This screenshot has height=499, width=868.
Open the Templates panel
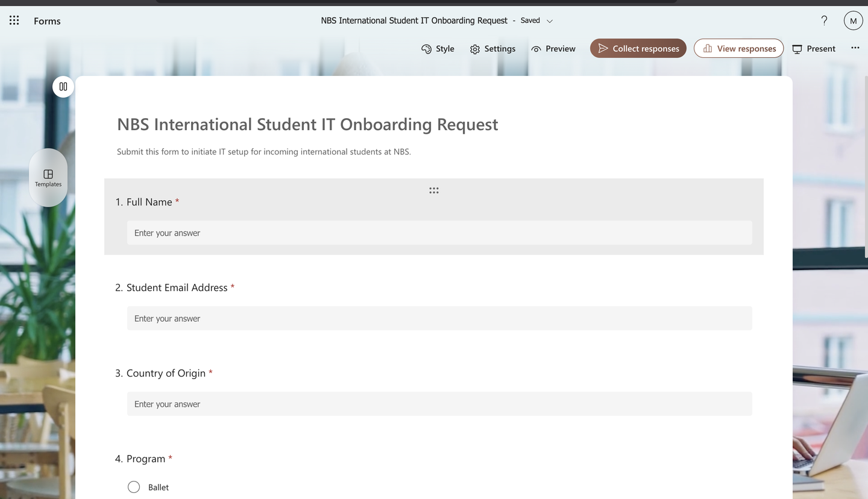pos(48,178)
